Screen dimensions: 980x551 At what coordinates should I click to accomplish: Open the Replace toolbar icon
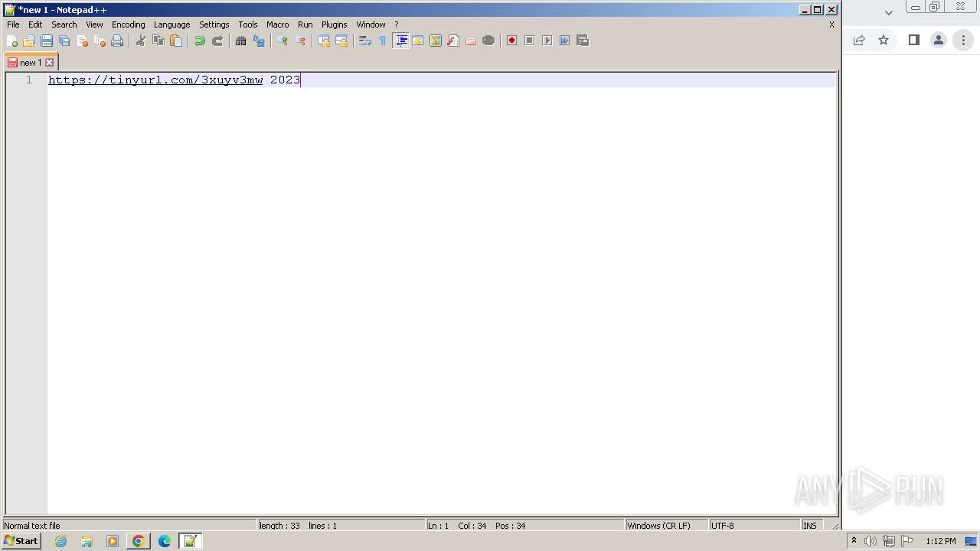pyautogui.click(x=259, y=41)
